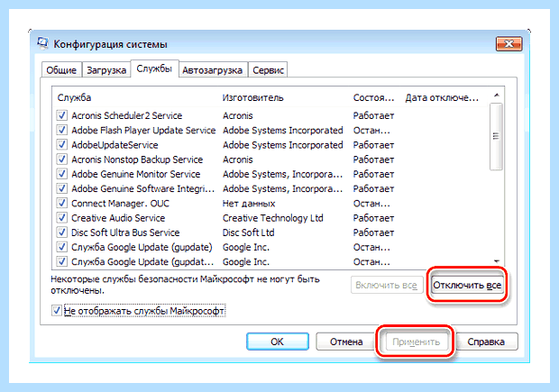
Task: Toggle Creative Audio Service checkbox
Action: point(61,218)
